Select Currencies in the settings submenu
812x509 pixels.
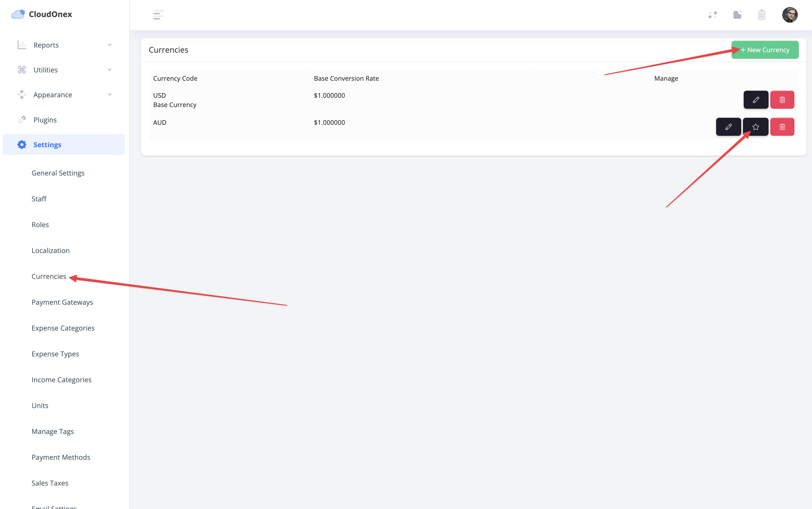pos(49,276)
